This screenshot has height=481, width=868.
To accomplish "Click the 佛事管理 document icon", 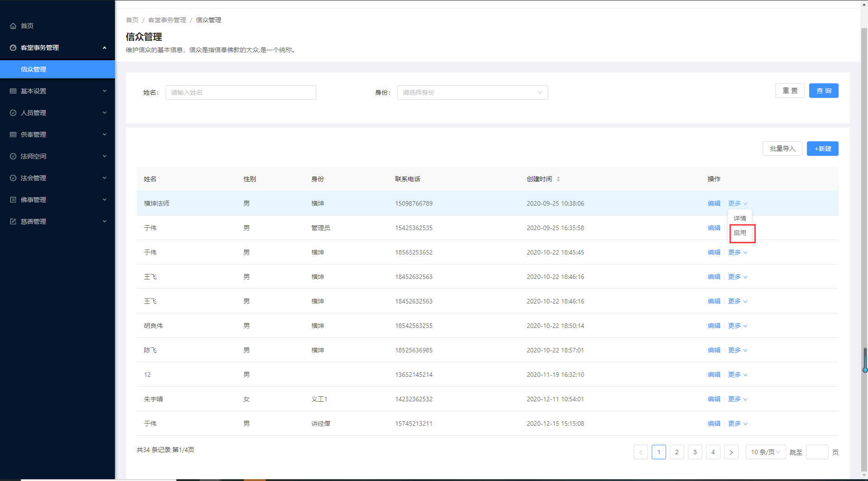I will pyautogui.click(x=13, y=200).
